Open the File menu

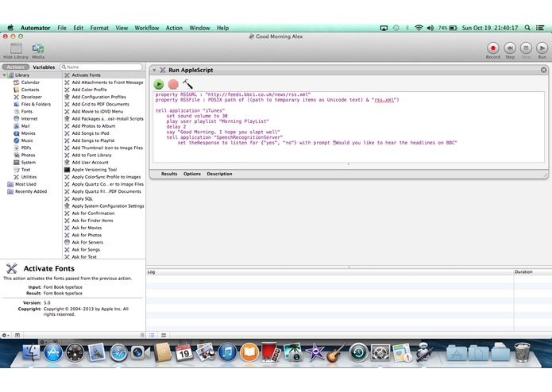[x=62, y=28]
